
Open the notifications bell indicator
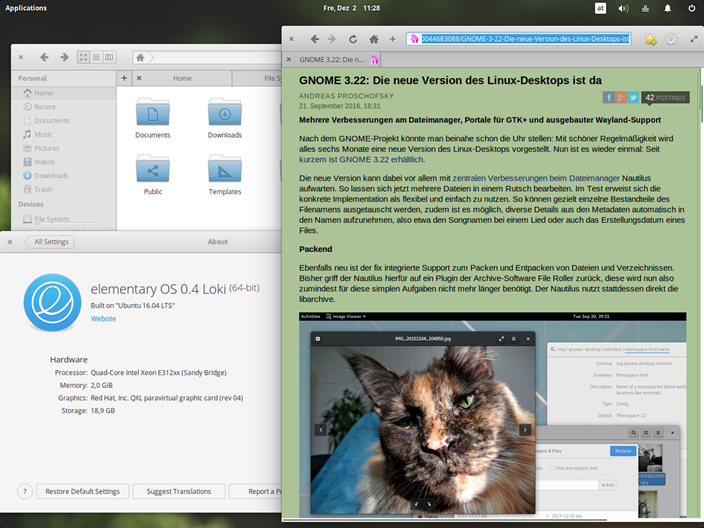pos(668,8)
